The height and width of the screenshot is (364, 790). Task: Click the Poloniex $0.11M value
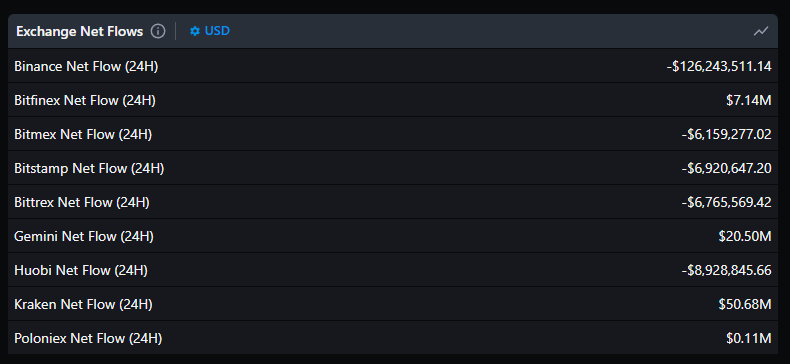point(749,338)
